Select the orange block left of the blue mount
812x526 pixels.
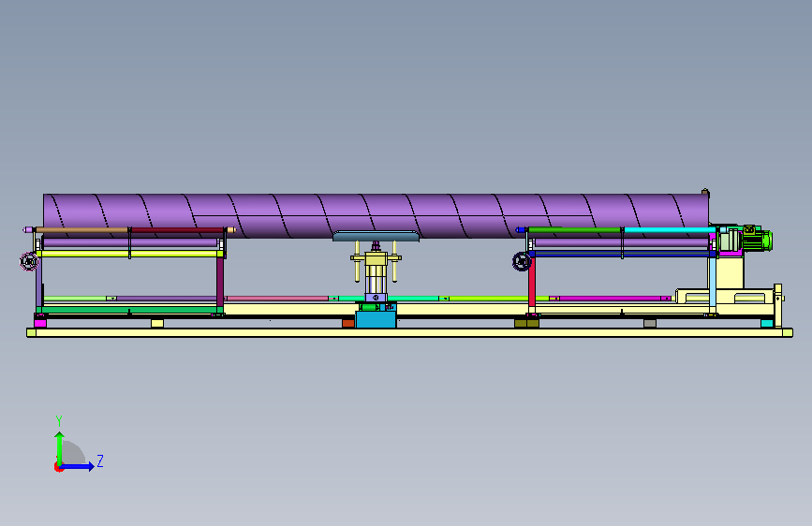(348, 324)
